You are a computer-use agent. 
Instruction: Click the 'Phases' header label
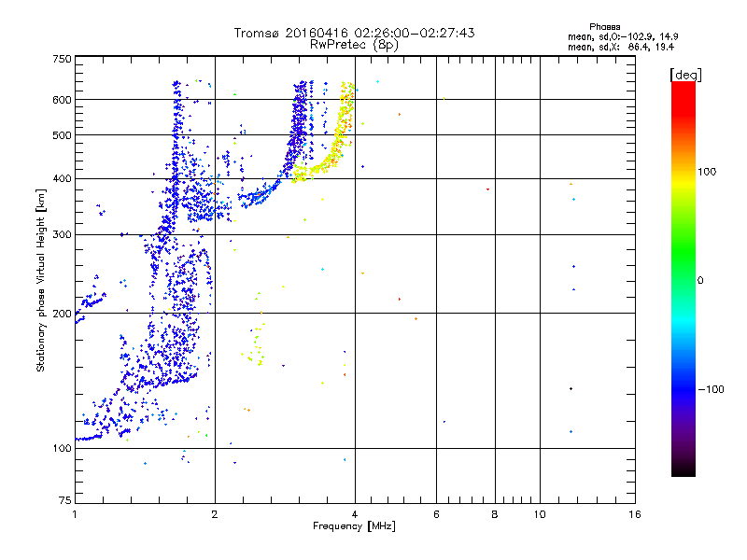[x=604, y=27]
